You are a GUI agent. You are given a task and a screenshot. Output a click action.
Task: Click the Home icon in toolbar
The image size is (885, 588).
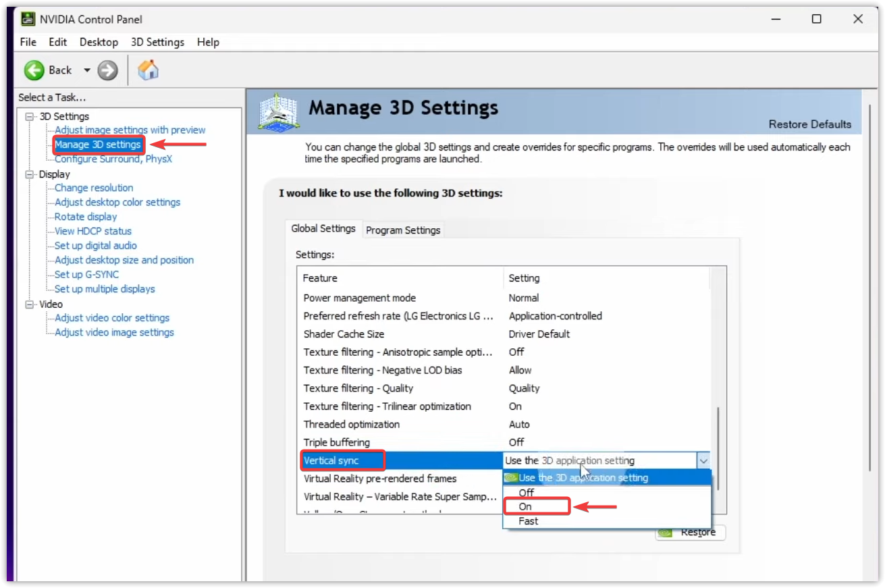pyautogui.click(x=148, y=70)
